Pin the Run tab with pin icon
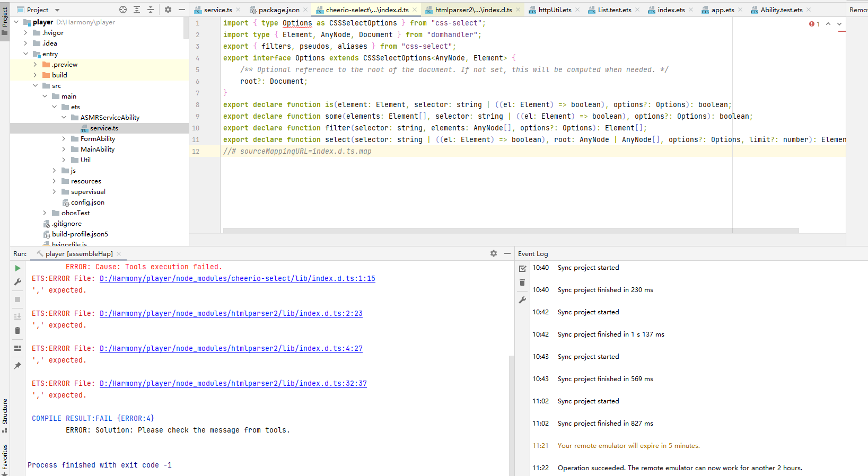This screenshot has height=476, width=868. pos(17,366)
